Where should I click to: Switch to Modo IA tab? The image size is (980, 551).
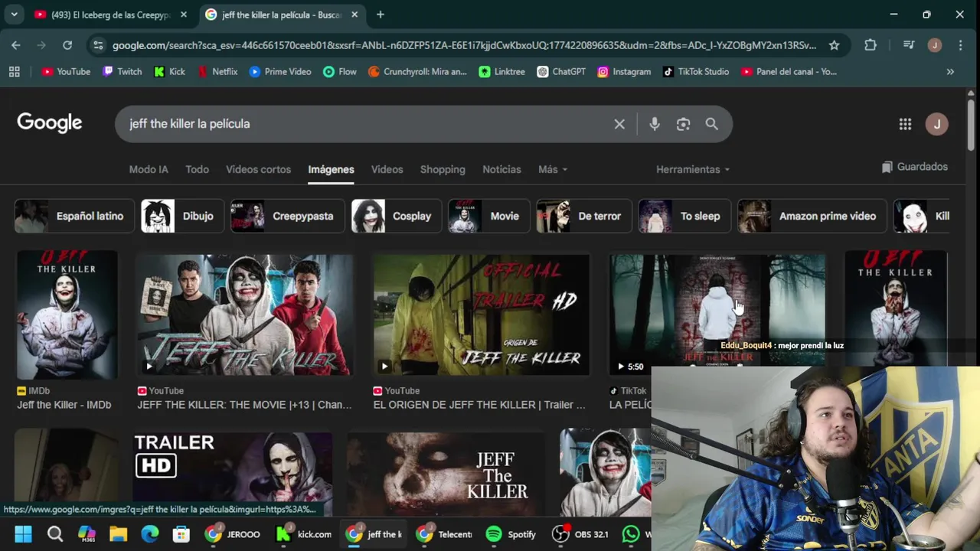tap(149, 169)
